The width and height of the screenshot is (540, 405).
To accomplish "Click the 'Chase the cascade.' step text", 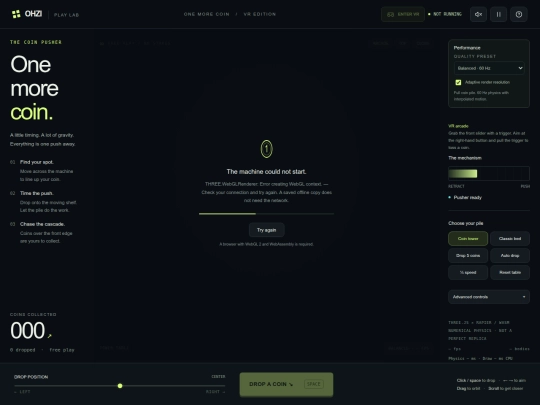I will tap(42, 224).
